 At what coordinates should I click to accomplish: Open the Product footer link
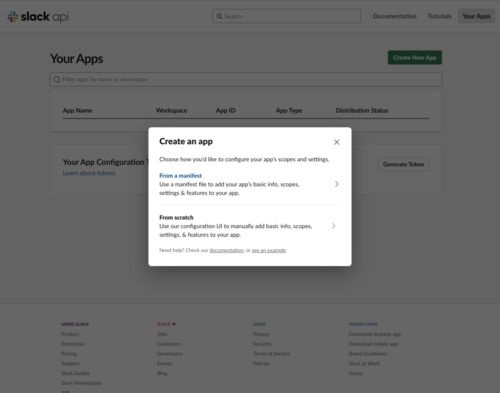tap(70, 334)
